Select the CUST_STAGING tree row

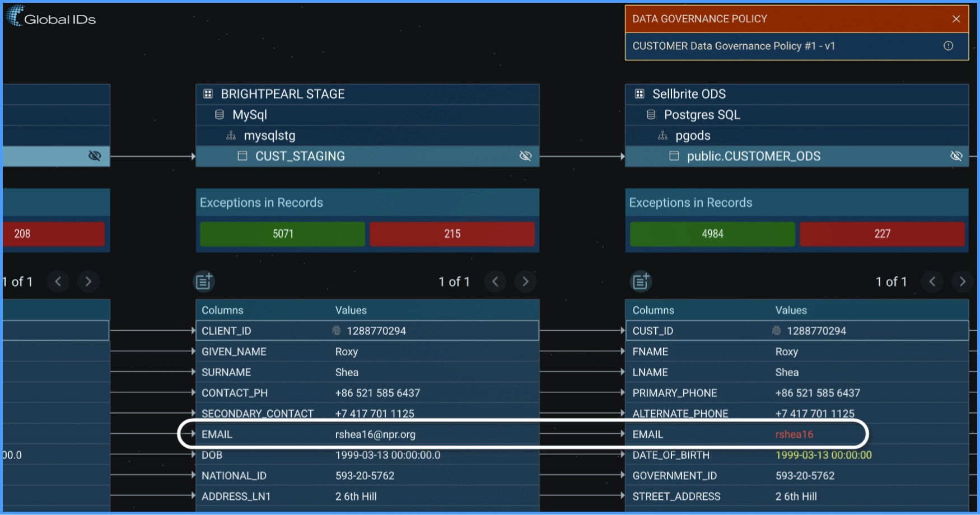[x=367, y=156]
